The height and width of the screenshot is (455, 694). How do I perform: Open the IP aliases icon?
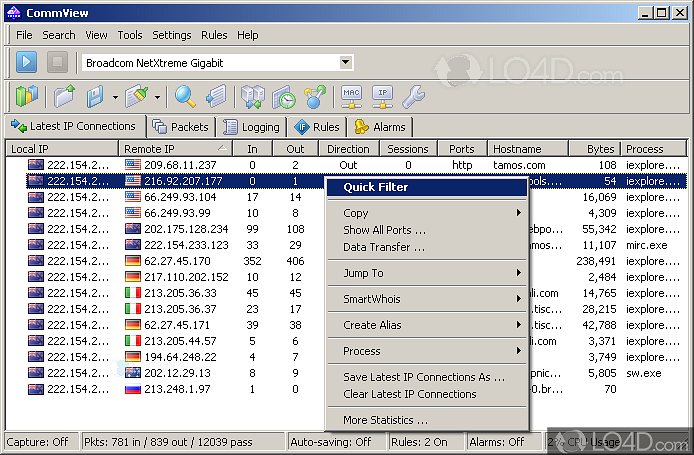(382, 96)
